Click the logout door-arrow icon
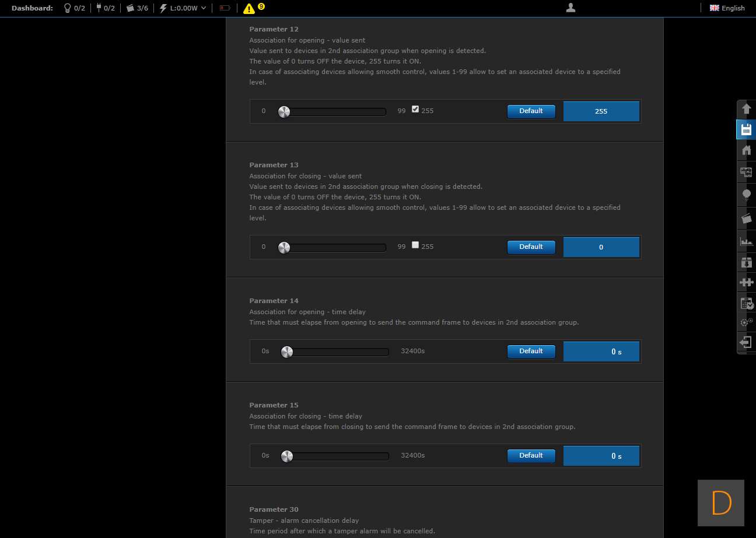Image resolution: width=756 pixels, height=538 pixels. tap(746, 342)
